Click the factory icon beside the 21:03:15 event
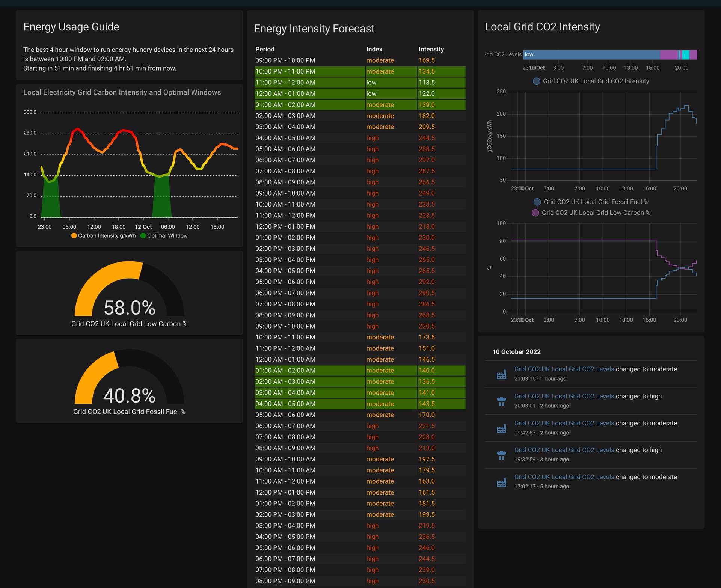 pyautogui.click(x=501, y=374)
